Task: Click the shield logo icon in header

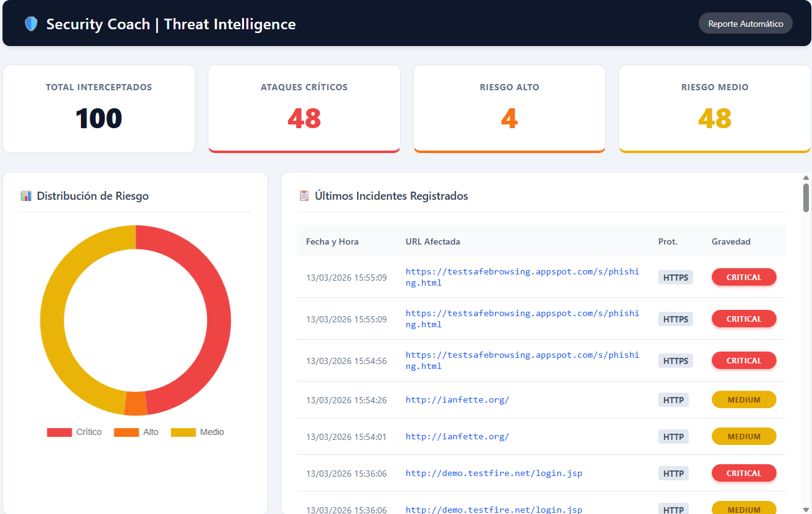Action: coord(31,24)
